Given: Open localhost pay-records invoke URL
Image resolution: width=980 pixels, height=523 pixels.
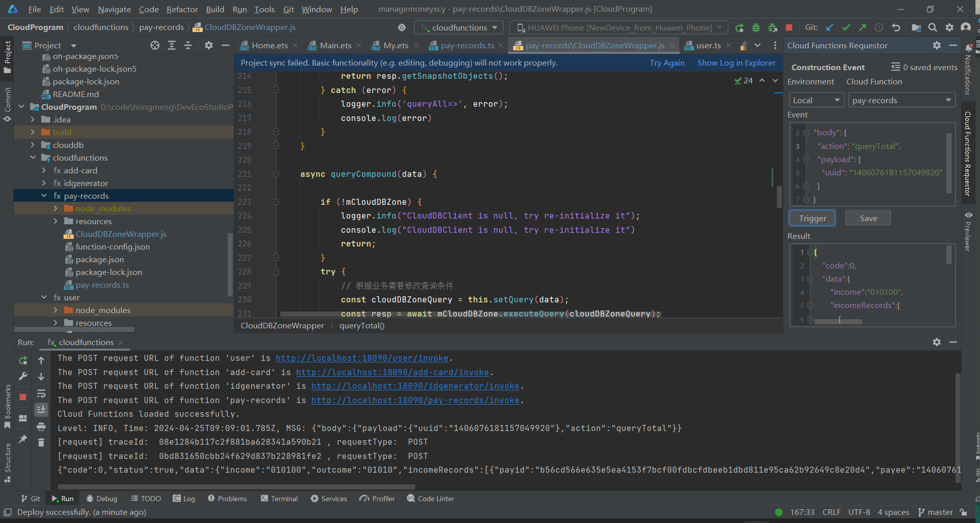Looking at the screenshot, I should [415, 401].
